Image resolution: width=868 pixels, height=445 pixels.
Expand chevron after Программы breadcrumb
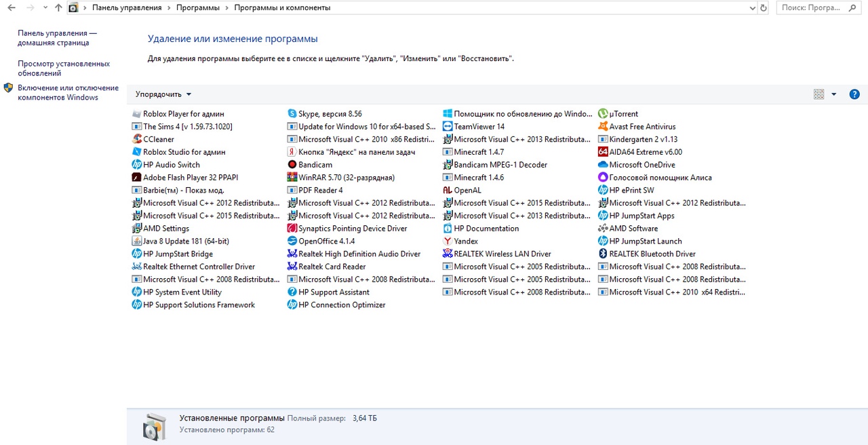click(227, 8)
